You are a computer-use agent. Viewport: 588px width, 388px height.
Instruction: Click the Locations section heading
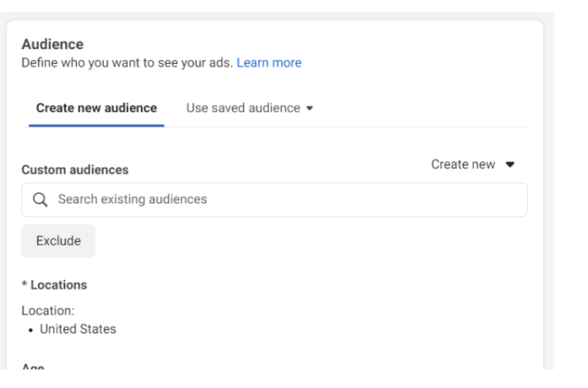point(57,285)
